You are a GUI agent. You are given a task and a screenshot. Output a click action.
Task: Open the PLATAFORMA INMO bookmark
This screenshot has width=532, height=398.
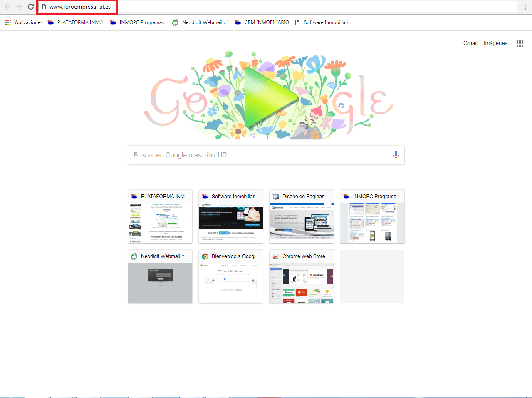click(75, 22)
